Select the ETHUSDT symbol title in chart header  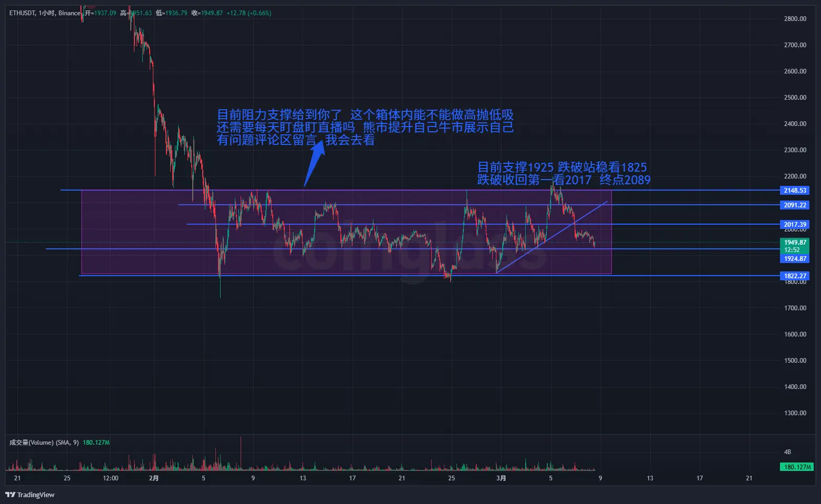(x=22, y=13)
